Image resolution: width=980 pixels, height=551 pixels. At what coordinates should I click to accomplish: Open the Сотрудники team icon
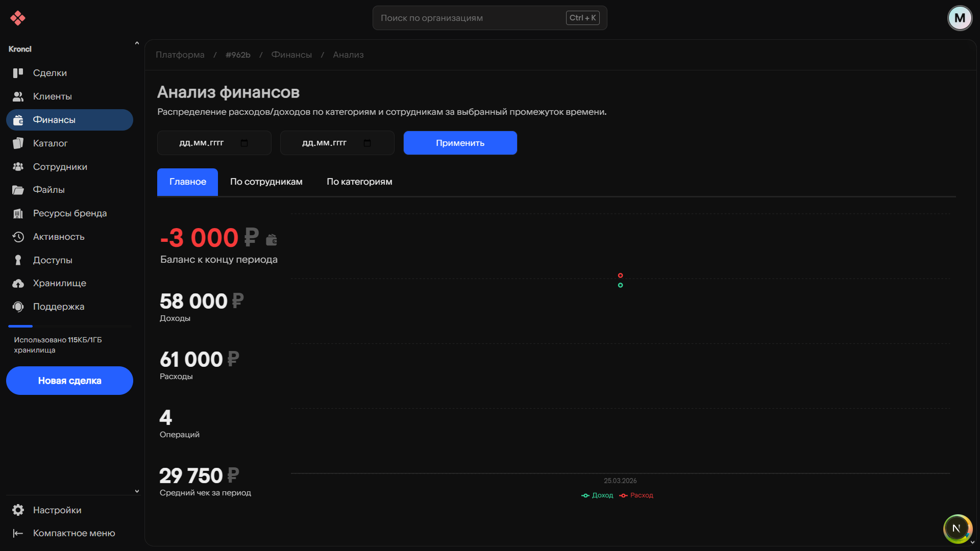pos(18,167)
